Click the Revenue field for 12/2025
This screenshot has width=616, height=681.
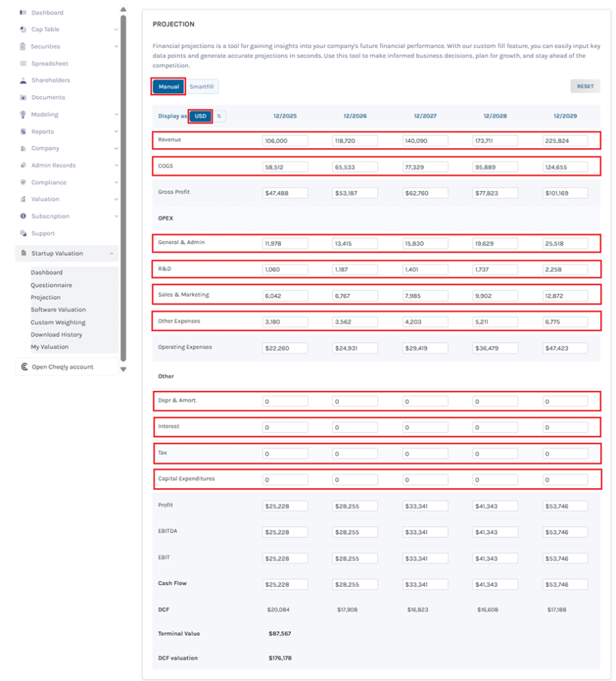tap(285, 141)
